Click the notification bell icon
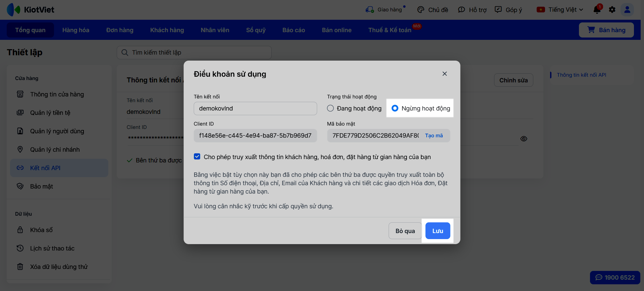This screenshot has width=644, height=291. [597, 10]
